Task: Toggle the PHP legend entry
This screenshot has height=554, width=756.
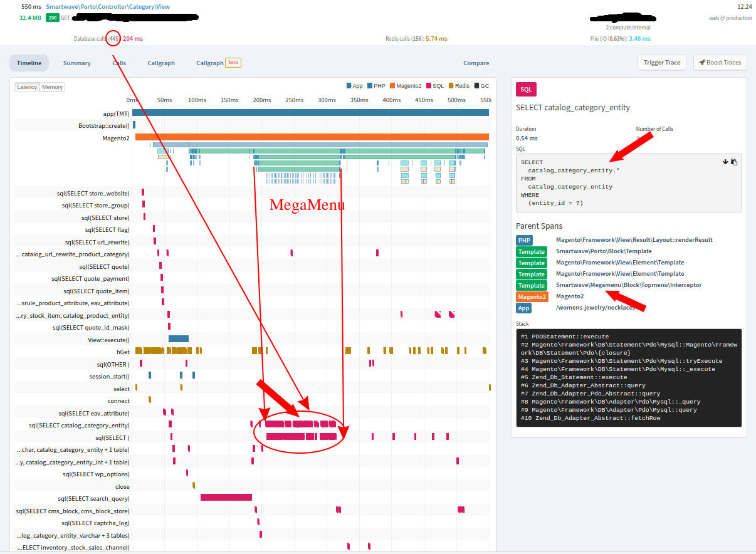Action: 376,86
